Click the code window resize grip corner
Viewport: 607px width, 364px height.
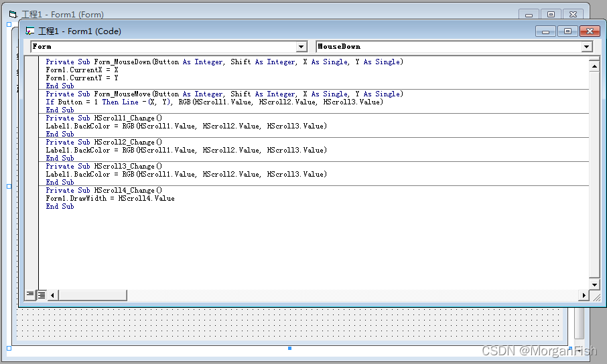596,296
